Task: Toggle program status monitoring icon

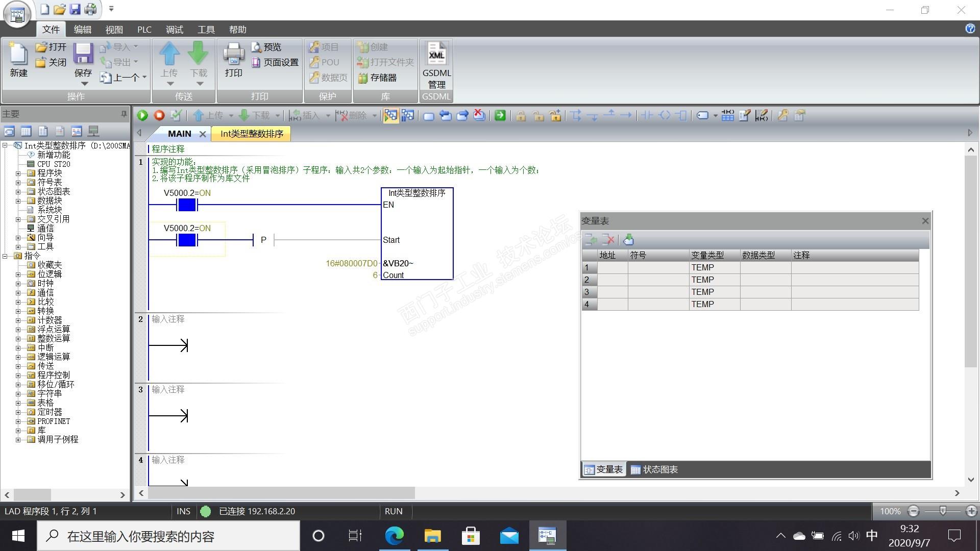Action: coord(390,116)
